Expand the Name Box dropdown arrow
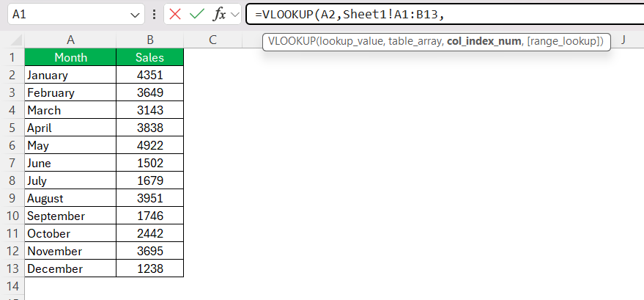Viewport: 644px width, 300px height. pos(135,15)
